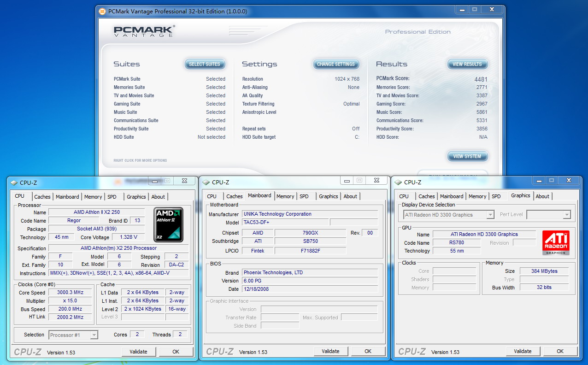This screenshot has width=588, height=365.
Task: Select About tab in middle CPU-Z window
Action: point(350,196)
